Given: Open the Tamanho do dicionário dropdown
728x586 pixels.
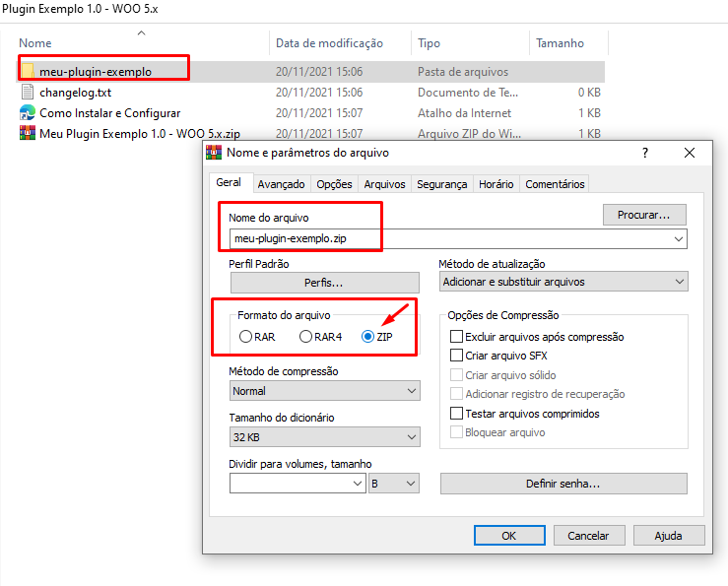Looking at the screenshot, I should tap(325, 437).
